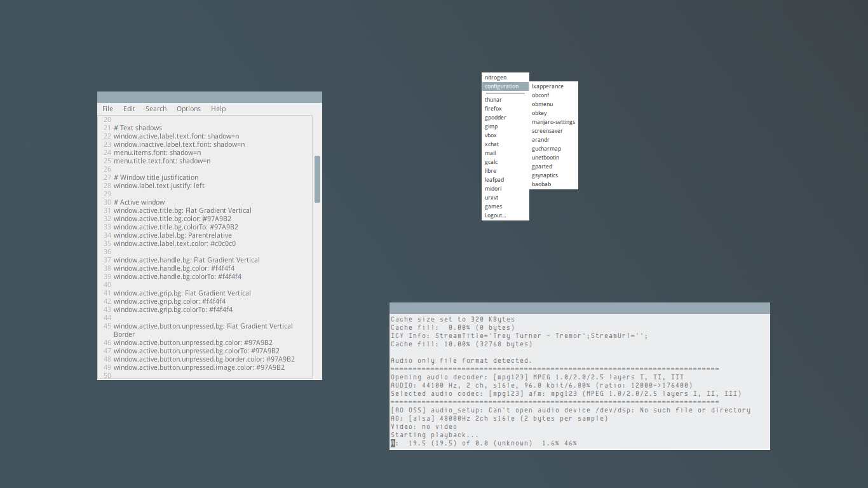Click line 'window.active.label.text.color: #c0c0c0'
Viewport: 868px width, 488px height.
pos(175,243)
